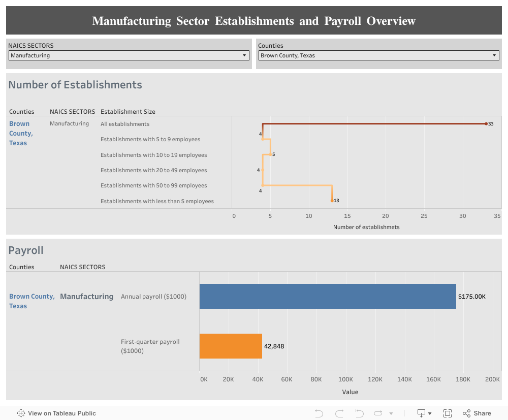
Task: Click the Share button label
Action: pos(482,413)
